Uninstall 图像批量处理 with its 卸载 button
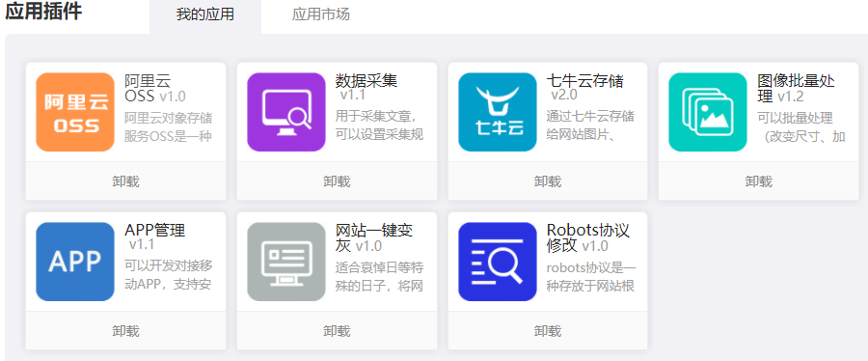The width and height of the screenshot is (868, 361). [758, 181]
